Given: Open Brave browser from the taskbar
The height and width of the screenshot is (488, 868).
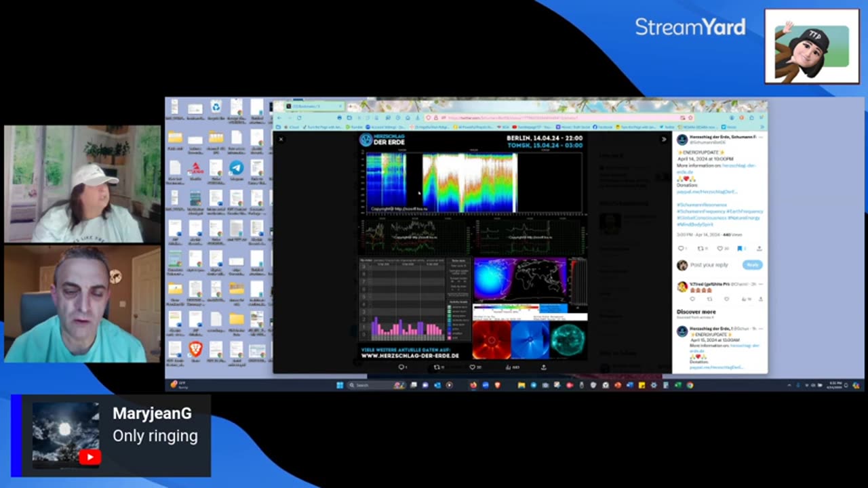Looking at the screenshot, I should click(497, 385).
